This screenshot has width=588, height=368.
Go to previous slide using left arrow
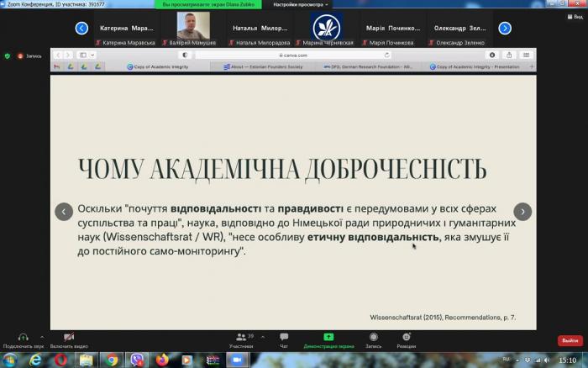[64, 212]
